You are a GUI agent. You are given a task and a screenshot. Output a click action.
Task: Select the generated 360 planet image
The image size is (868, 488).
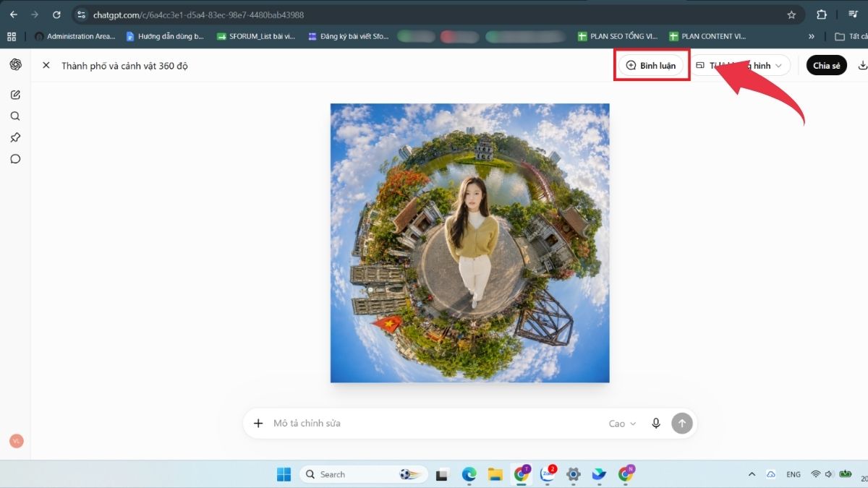(470, 243)
